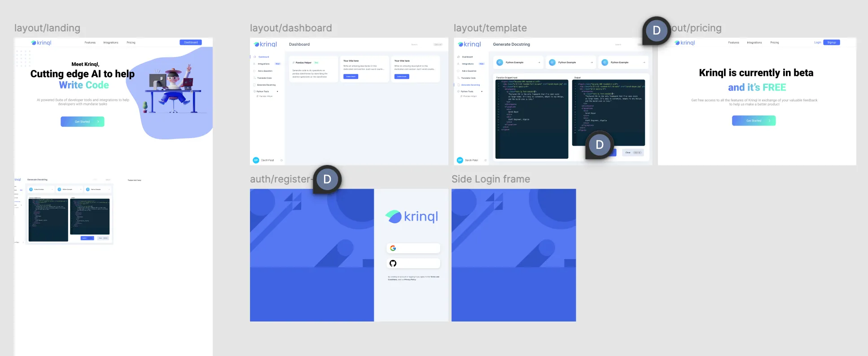Select Generate Docstring in template frame sidebar
868x356 pixels.
(x=470, y=85)
